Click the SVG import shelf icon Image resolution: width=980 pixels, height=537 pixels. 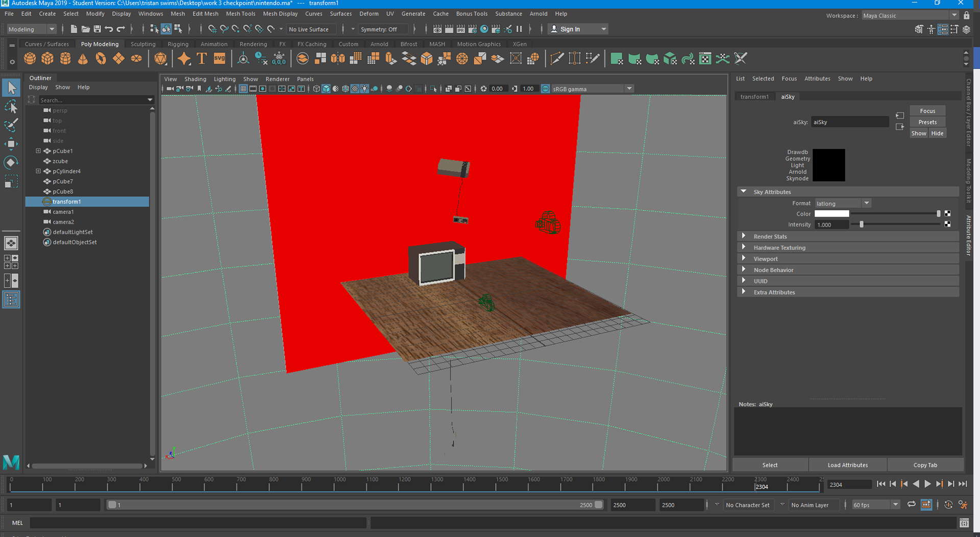[x=219, y=59]
